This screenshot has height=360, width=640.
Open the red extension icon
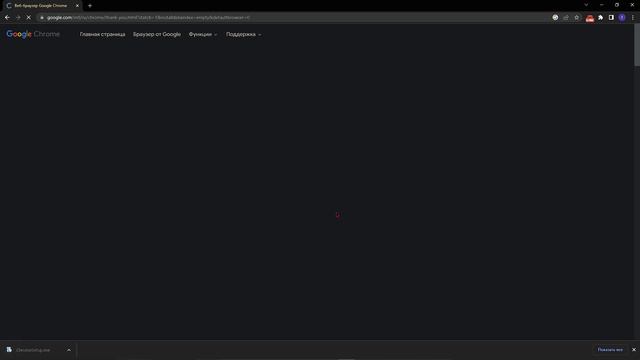tap(590, 18)
